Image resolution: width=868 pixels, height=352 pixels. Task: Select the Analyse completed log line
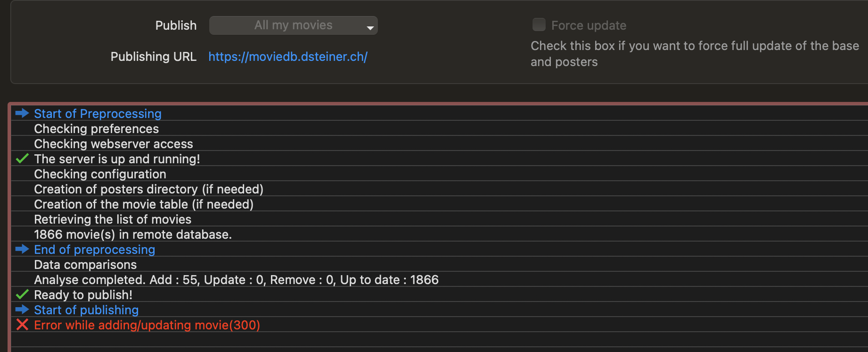pos(236,280)
